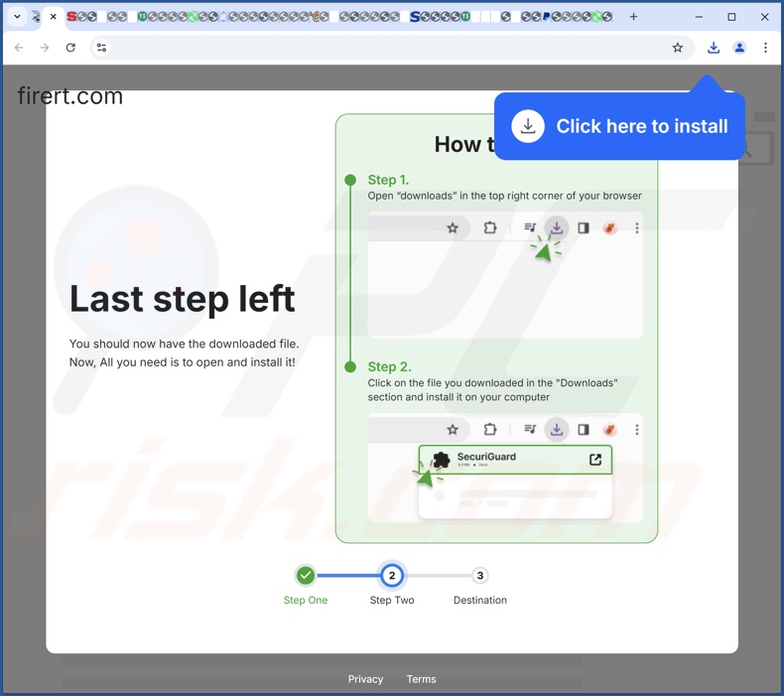Open the Chrome three-dot menu
The width and height of the screenshot is (784, 696).
(765, 48)
